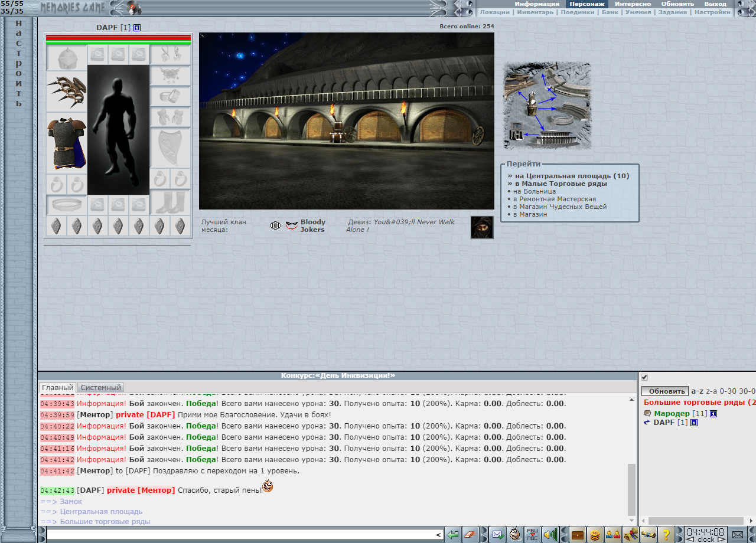Open the smiley emoticons panel

coord(515,535)
